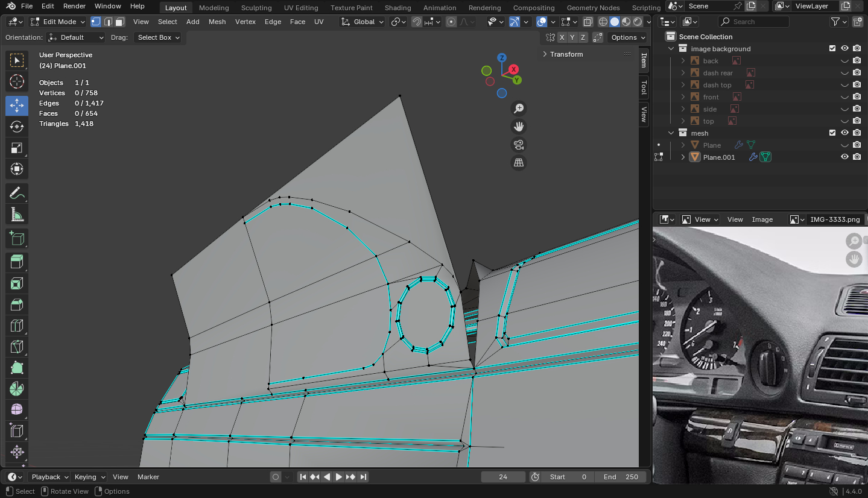Open the Global transform orientation dropdown
The height and width of the screenshot is (498, 868).
(362, 22)
